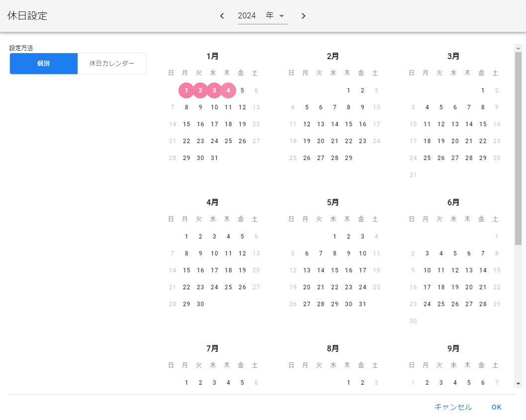The width and height of the screenshot is (526, 420).
Task: Pick March 20 as holiday
Action: pos(455,141)
